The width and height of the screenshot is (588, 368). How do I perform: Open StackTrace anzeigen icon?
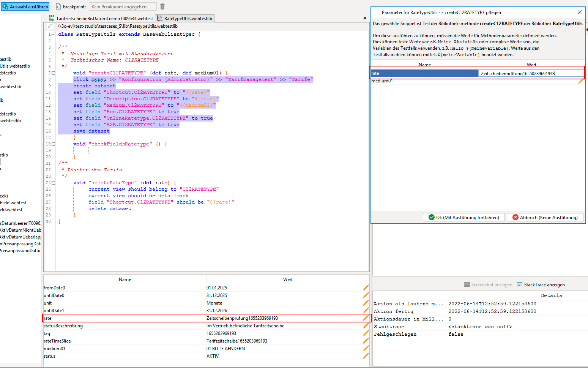(x=520, y=285)
